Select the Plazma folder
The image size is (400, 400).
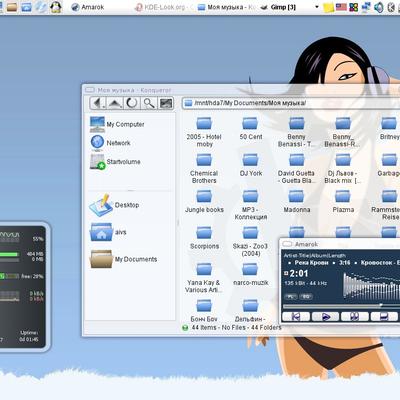(343, 202)
